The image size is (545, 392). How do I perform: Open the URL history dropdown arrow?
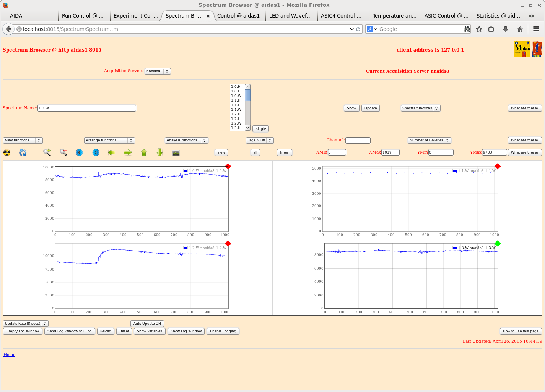pos(352,29)
